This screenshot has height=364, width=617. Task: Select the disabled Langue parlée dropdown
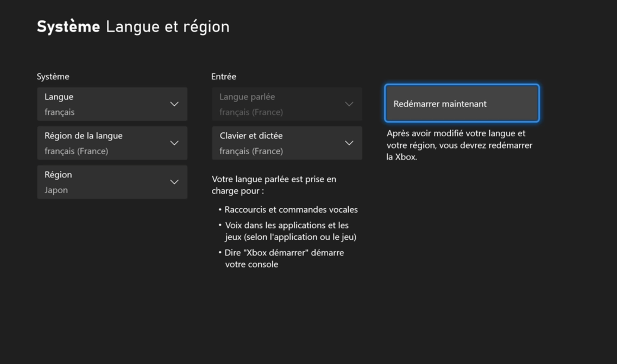click(x=286, y=104)
